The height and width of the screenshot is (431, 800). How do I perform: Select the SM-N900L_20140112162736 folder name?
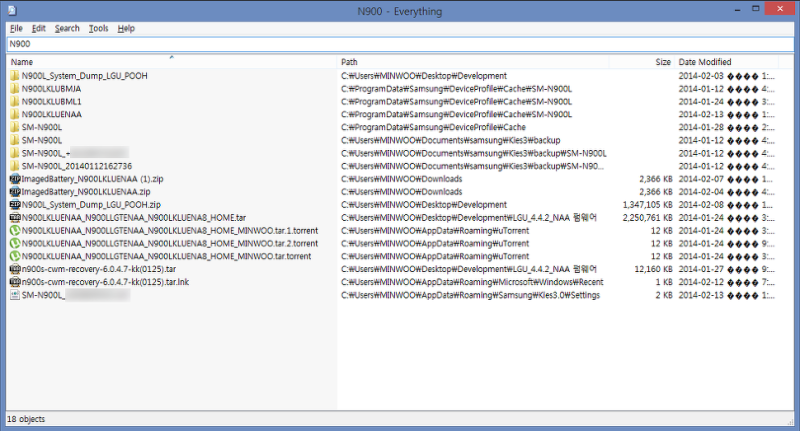coord(77,166)
